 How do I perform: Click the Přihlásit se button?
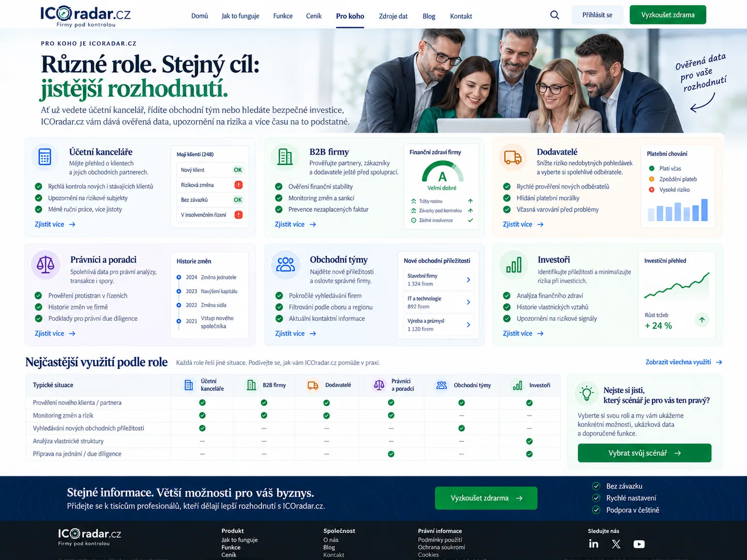click(x=597, y=15)
